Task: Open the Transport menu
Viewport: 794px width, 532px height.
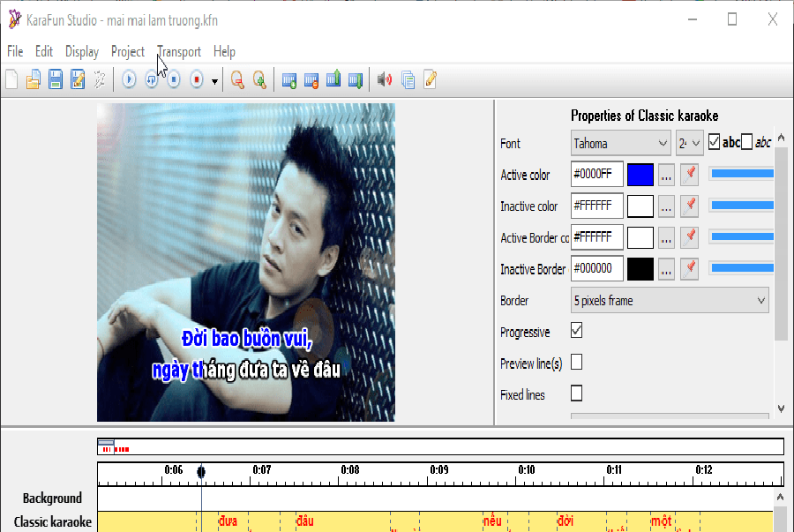Action: click(179, 51)
